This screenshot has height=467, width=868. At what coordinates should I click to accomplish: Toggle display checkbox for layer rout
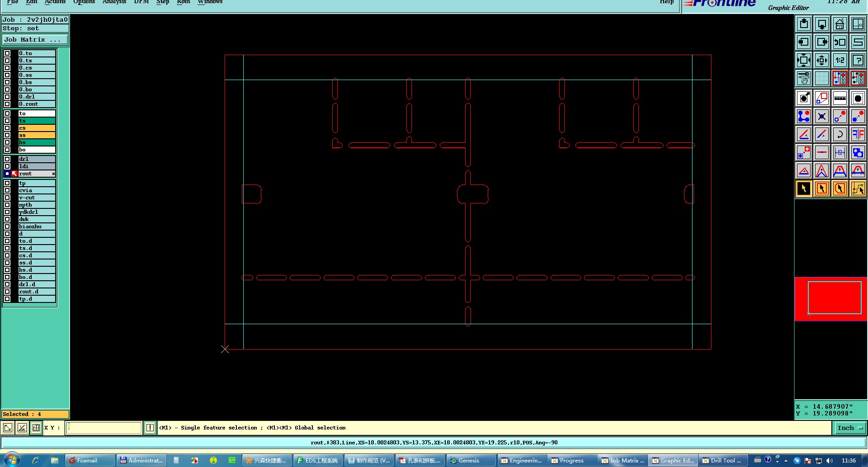(x=7, y=174)
